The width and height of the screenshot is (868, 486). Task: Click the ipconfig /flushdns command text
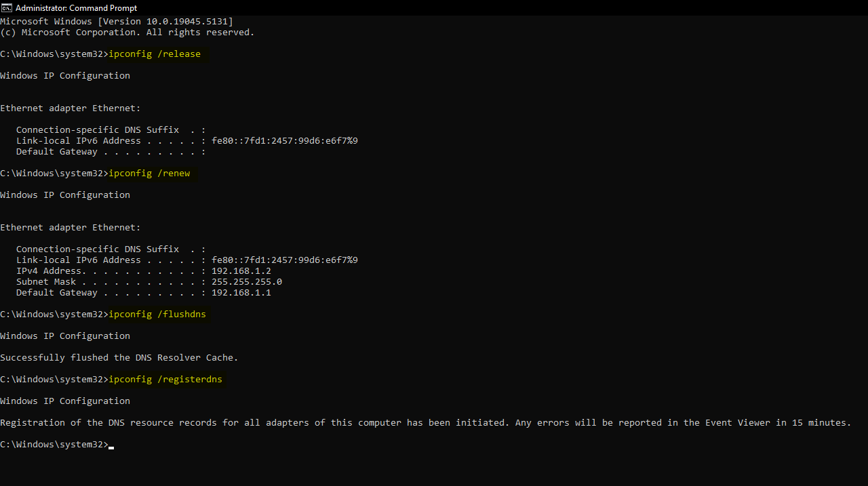(157, 315)
